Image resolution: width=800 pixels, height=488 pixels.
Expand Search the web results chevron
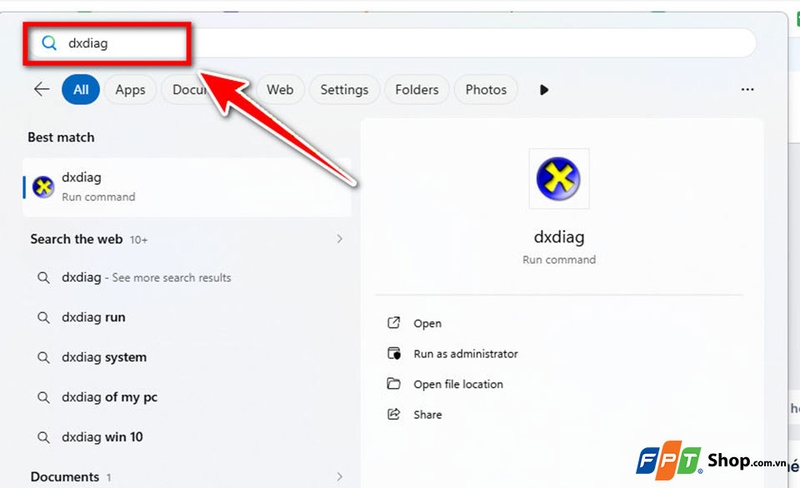(x=340, y=239)
